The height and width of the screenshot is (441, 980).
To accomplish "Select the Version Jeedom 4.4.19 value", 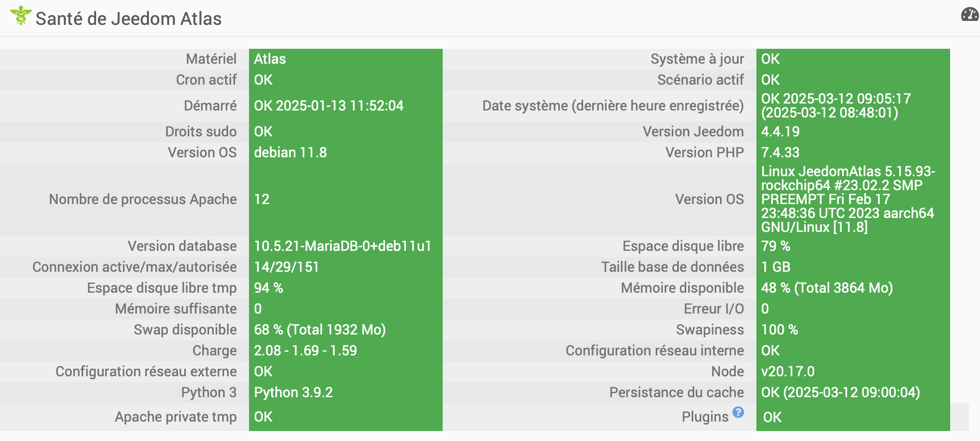I will point(853,131).
